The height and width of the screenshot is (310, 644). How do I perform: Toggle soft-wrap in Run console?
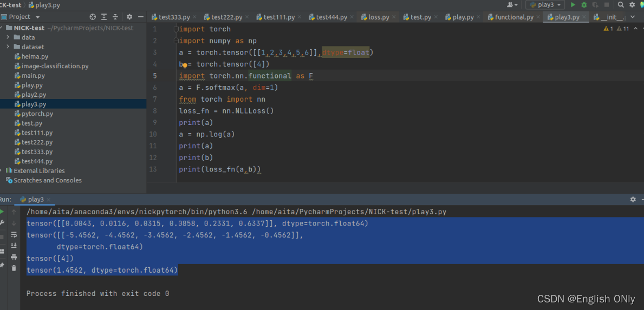coord(14,235)
